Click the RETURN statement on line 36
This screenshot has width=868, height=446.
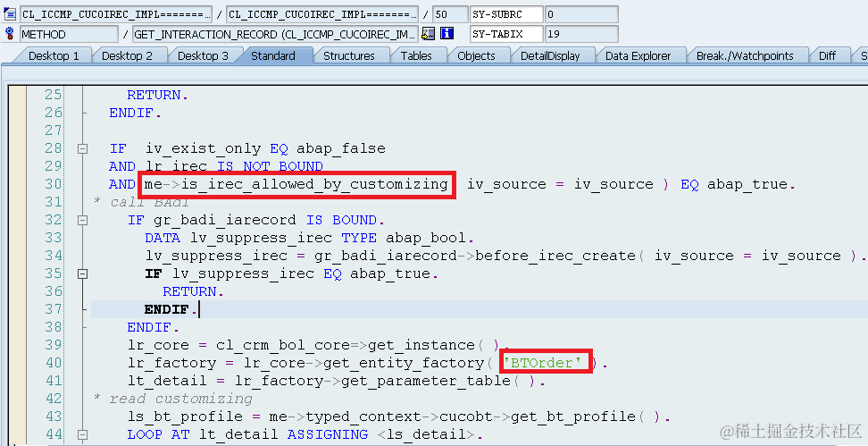click(x=193, y=291)
